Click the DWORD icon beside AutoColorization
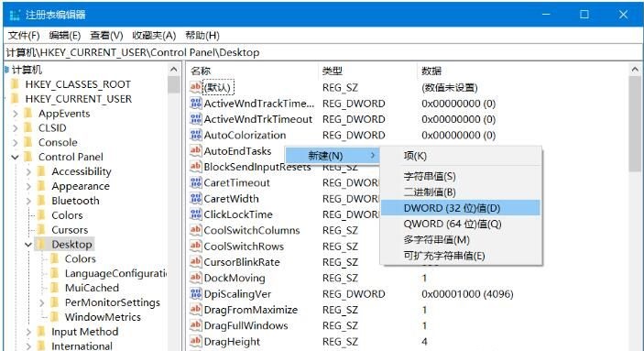 click(195, 135)
